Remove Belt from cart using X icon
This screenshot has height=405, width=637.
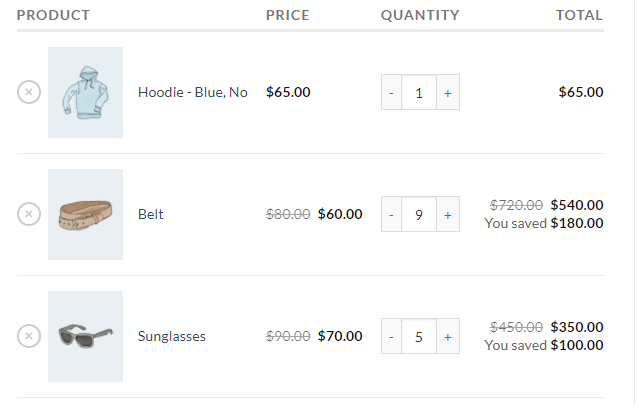[29, 214]
